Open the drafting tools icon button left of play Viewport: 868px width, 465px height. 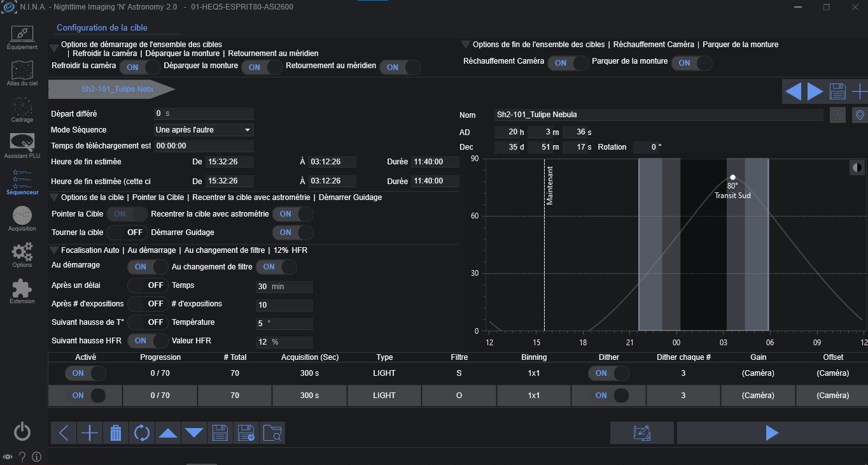tap(641, 433)
